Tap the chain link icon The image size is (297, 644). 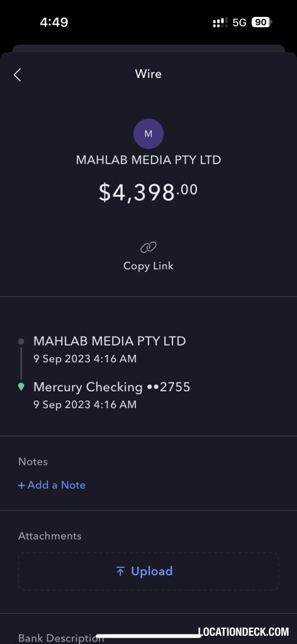click(x=148, y=247)
